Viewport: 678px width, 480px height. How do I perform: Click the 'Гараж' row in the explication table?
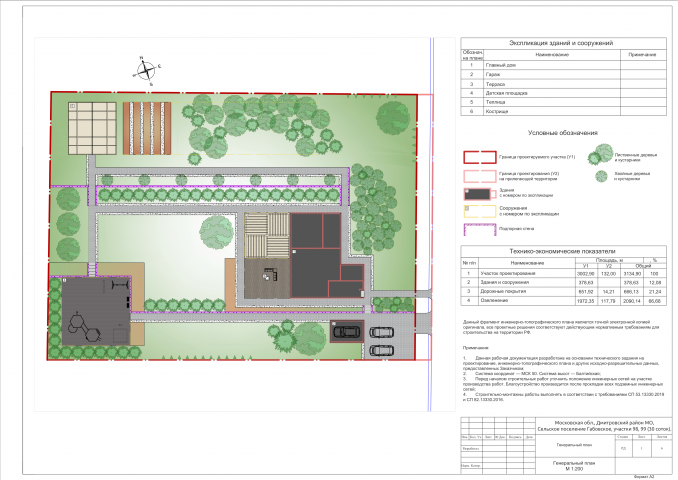point(563,74)
